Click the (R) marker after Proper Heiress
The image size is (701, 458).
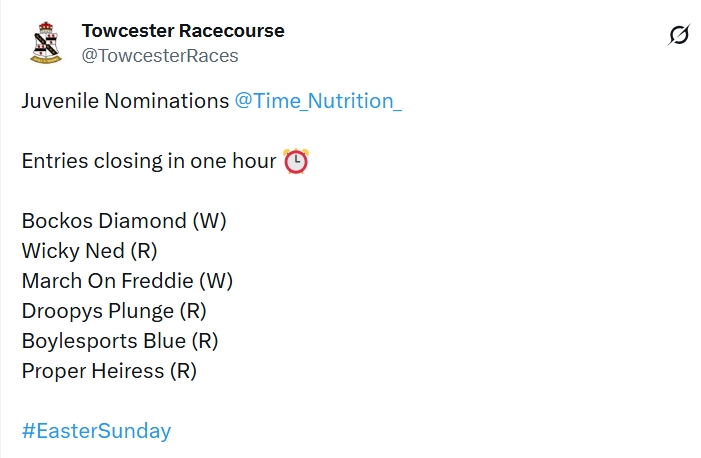183,371
